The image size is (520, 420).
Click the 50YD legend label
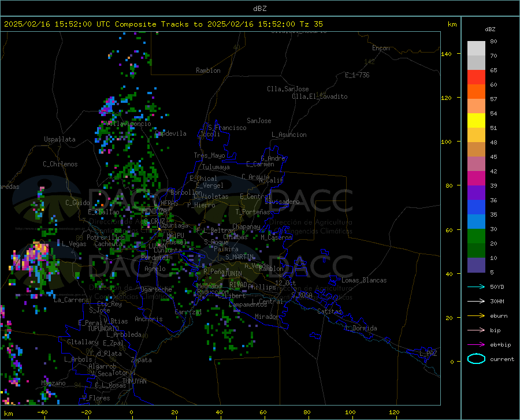pyautogui.click(x=497, y=287)
